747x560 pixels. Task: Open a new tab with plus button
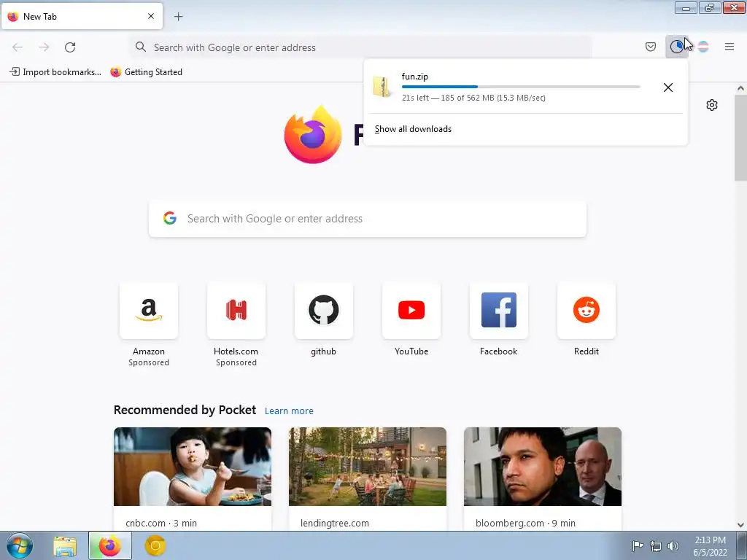click(178, 17)
